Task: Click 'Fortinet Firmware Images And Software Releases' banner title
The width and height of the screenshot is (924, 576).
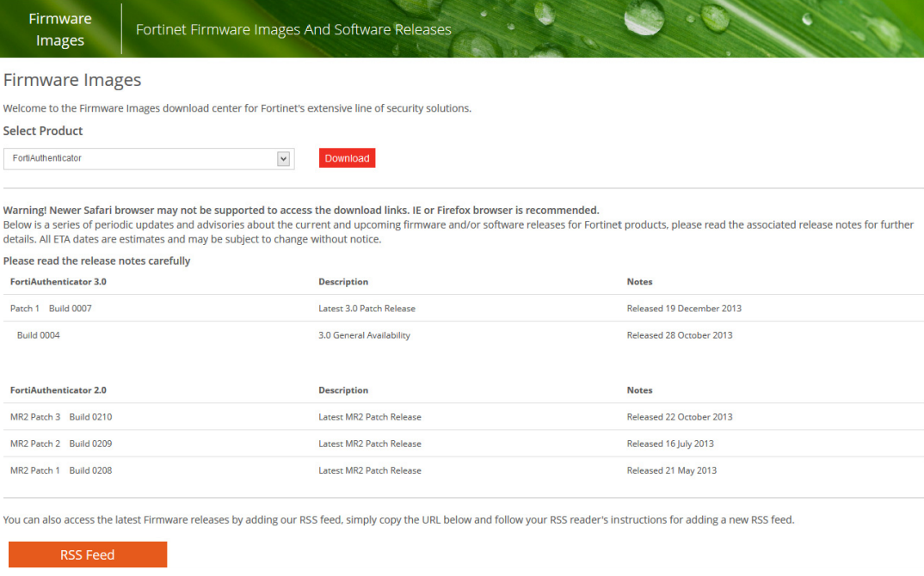Action: point(293,29)
